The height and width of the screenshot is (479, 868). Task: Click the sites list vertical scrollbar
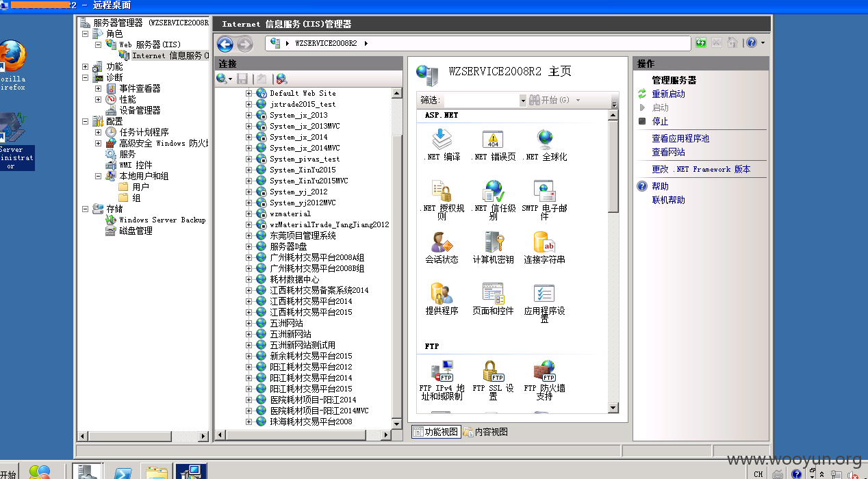396,257
